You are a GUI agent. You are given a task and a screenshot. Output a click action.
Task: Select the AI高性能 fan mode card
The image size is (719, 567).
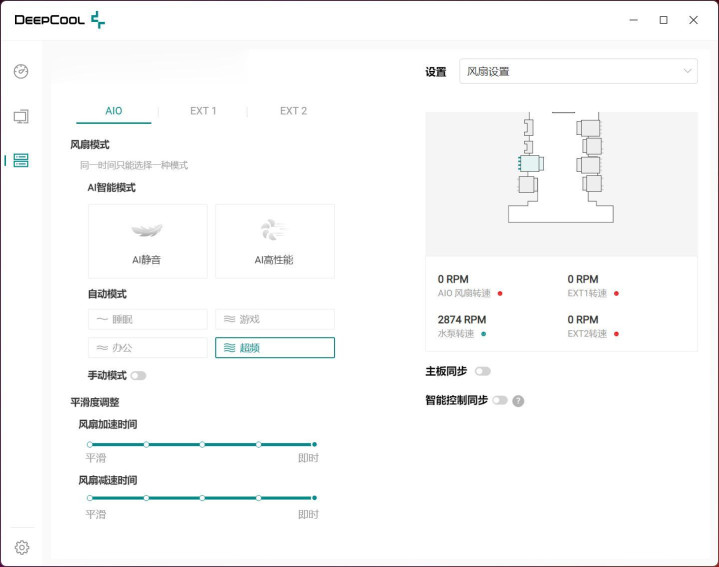(x=274, y=241)
